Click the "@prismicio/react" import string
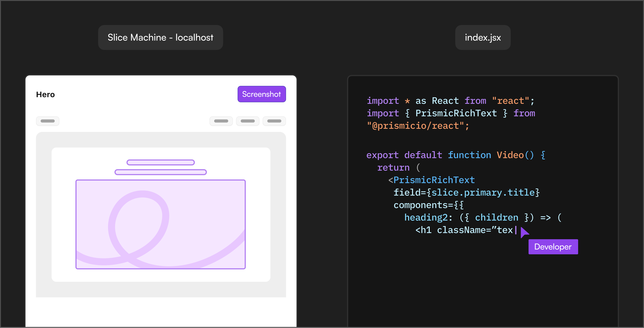 (418, 126)
